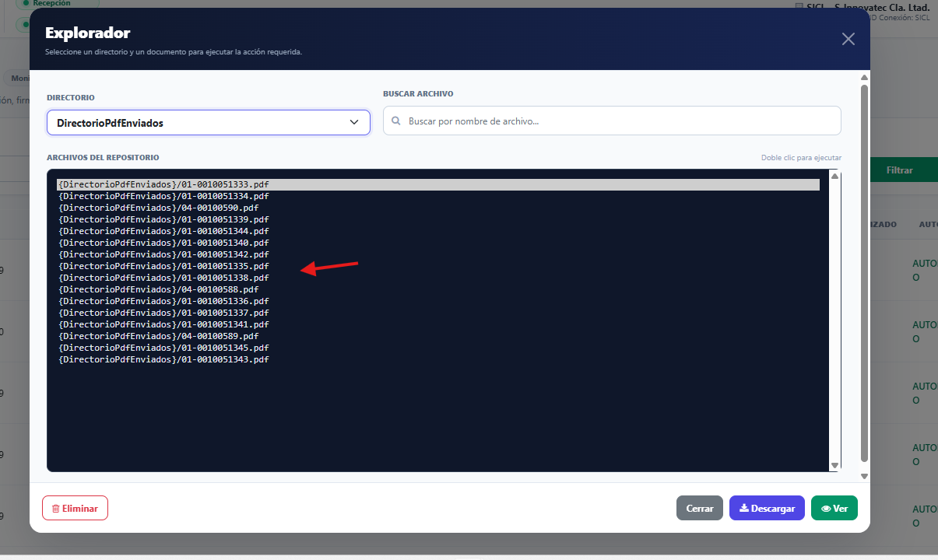This screenshot has width=938, height=560.
Task: Click the file list scrollbar down arrow
Action: click(x=834, y=465)
